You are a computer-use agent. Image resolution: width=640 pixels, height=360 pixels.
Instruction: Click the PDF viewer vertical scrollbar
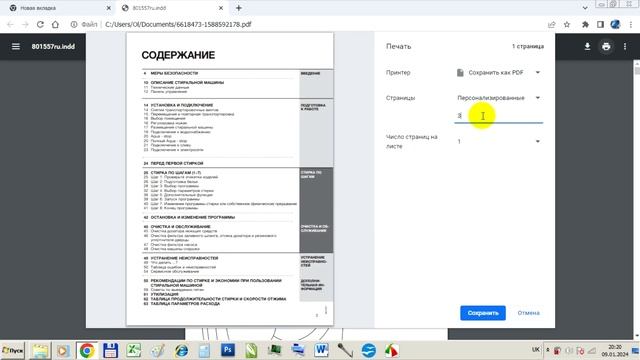pos(637,200)
